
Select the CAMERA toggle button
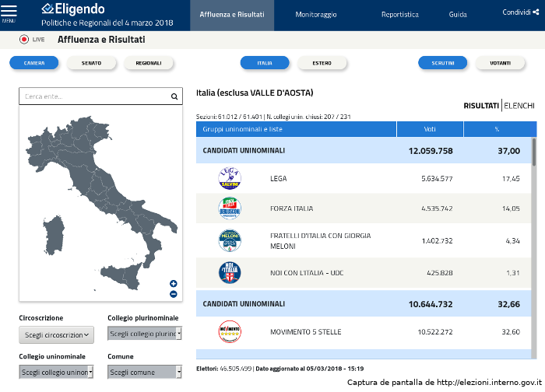(34, 63)
